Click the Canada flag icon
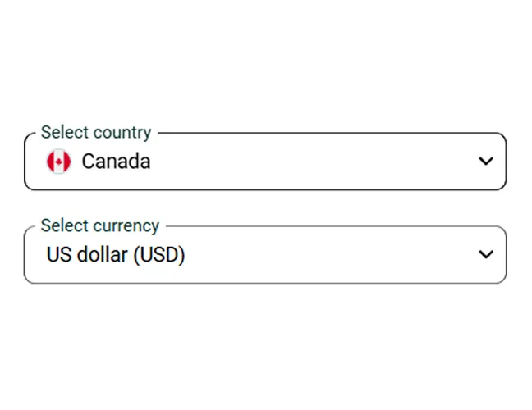Image resolution: width=532 pixels, height=410 pixels. click(59, 162)
